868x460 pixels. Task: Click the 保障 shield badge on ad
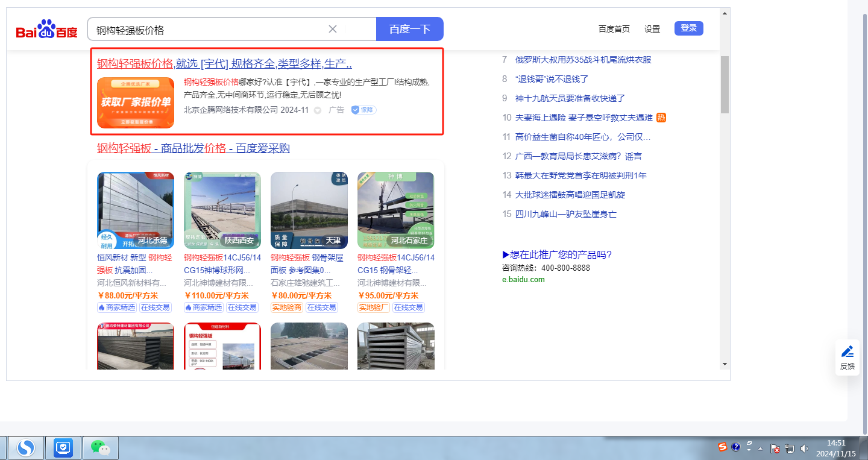(x=364, y=110)
